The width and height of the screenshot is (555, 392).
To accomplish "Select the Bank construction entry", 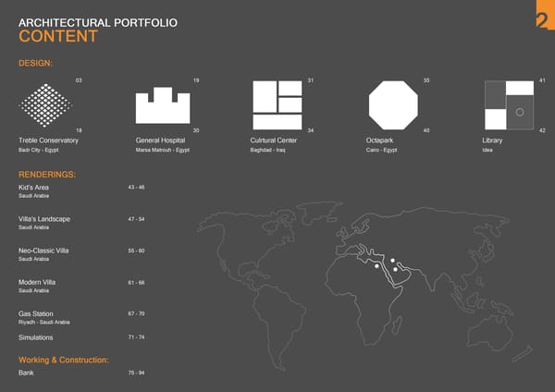I will click(x=26, y=373).
